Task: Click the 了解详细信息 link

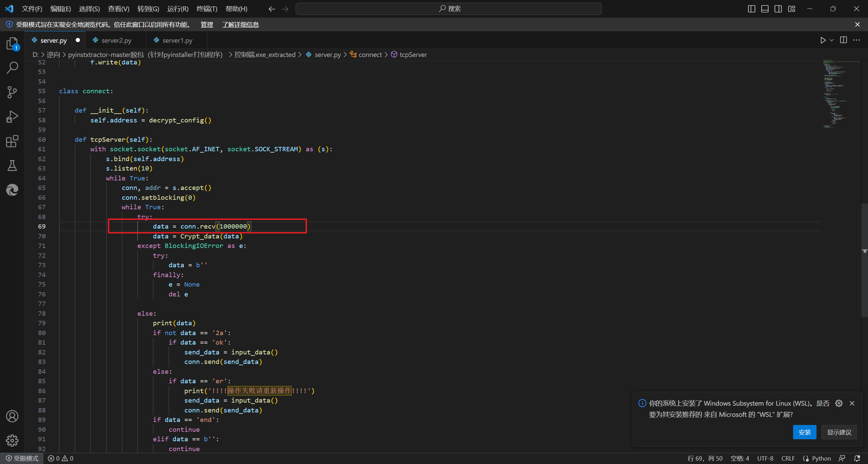Action: (x=240, y=24)
